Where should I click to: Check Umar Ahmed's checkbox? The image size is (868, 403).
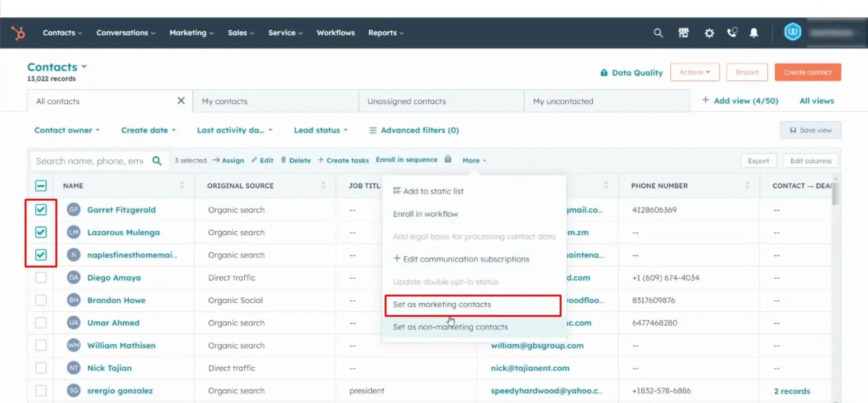[x=41, y=322]
